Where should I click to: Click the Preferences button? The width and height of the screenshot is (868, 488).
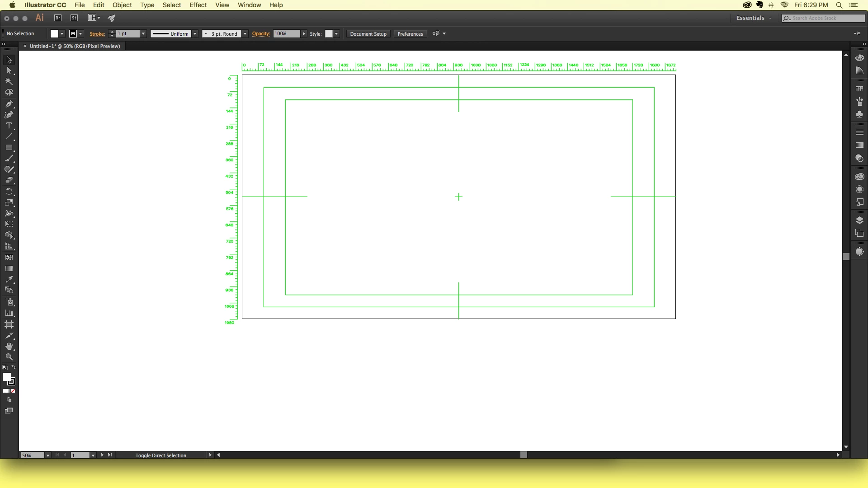coord(410,34)
